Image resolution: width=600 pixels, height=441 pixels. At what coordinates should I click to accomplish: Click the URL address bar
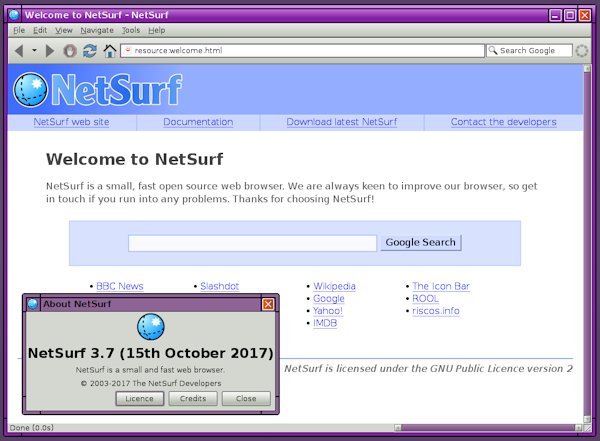pos(300,50)
